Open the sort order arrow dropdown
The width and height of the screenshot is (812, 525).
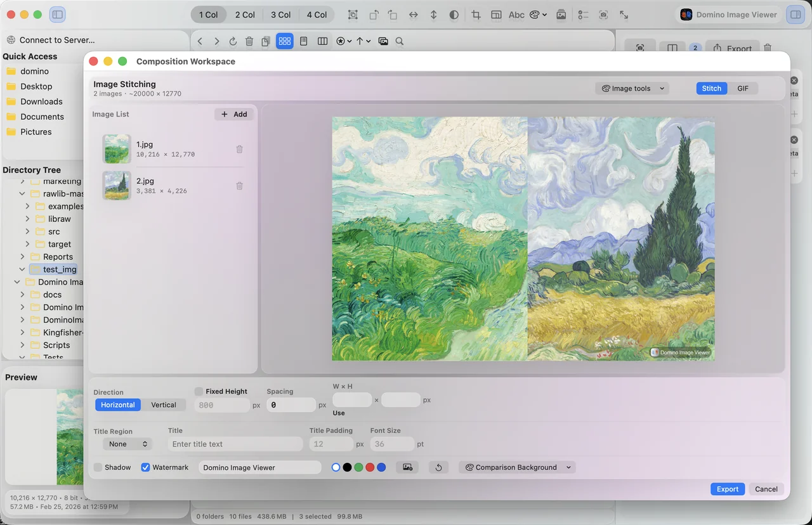tap(363, 41)
